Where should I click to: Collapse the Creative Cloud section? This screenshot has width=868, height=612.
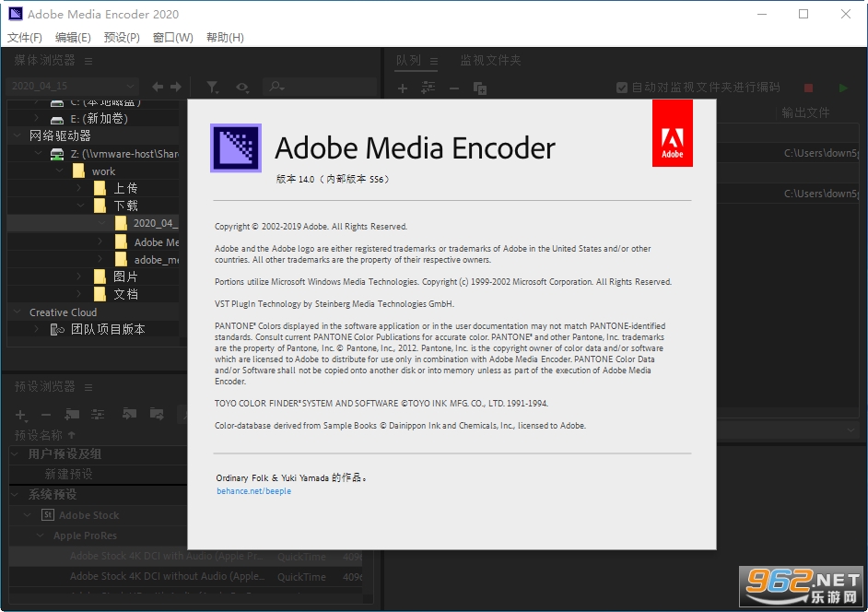[x=18, y=312]
